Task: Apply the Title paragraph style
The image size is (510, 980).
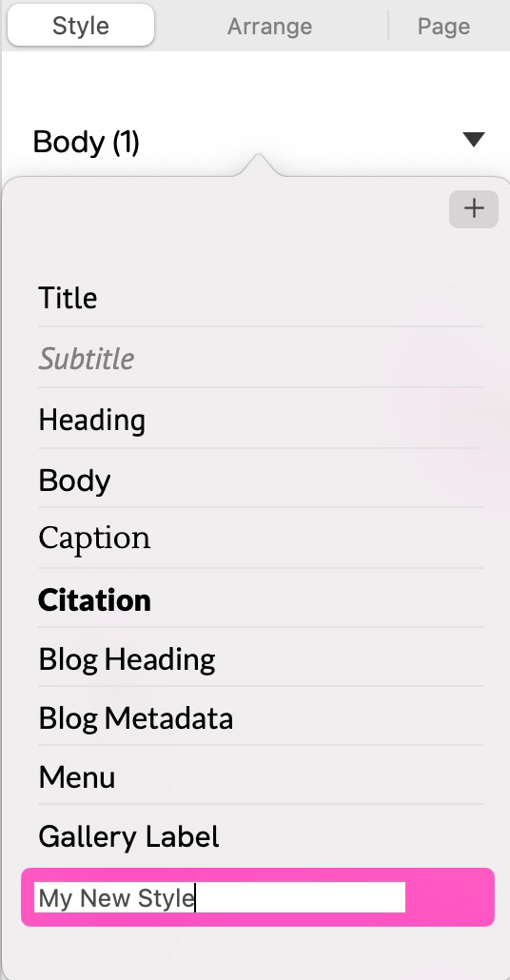Action: [260, 297]
